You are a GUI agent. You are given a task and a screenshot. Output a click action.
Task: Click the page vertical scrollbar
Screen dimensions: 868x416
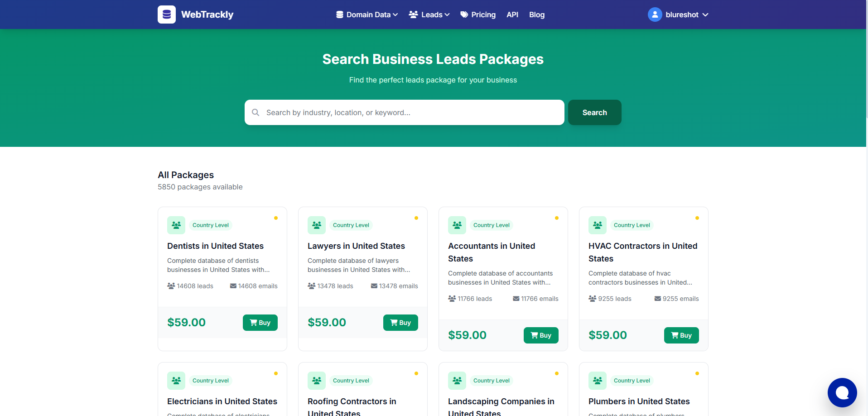click(867, 59)
